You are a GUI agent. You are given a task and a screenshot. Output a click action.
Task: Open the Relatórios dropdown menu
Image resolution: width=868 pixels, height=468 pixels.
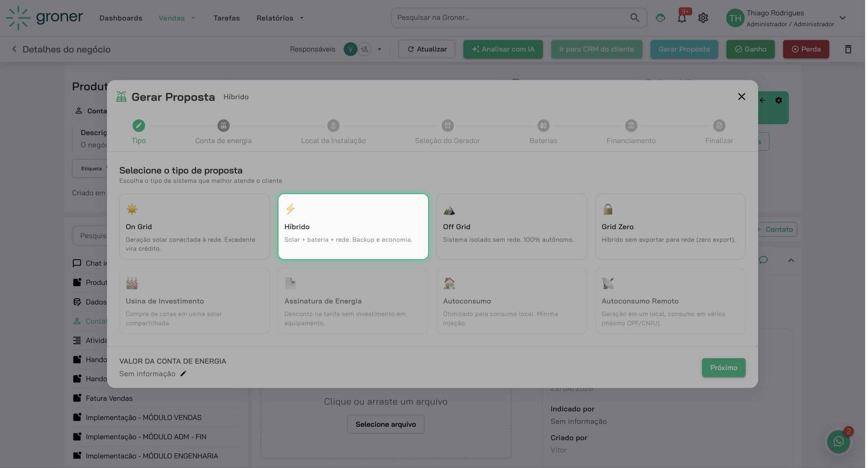(x=280, y=18)
